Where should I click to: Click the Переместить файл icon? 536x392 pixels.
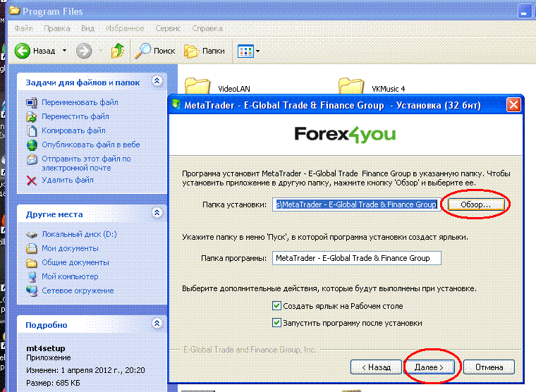point(32,117)
